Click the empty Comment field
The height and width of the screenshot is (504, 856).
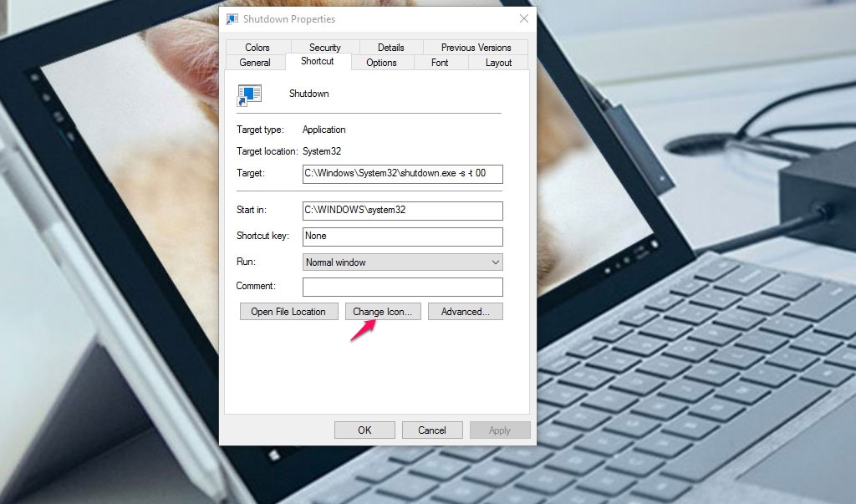[x=402, y=287]
